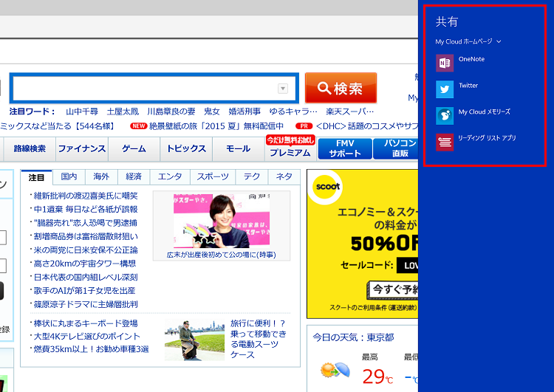Expand the My Cloud ホームページ dropdown
This screenshot has width=554, height=392.
click(x=499, y=42)
